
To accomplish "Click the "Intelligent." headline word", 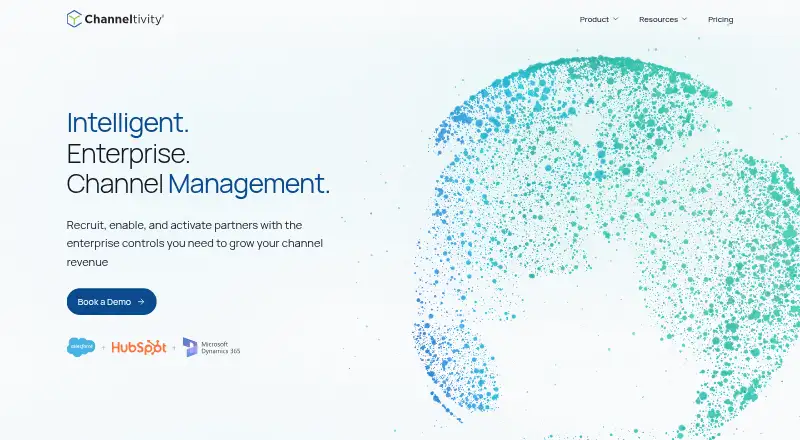I will point(128,123).
